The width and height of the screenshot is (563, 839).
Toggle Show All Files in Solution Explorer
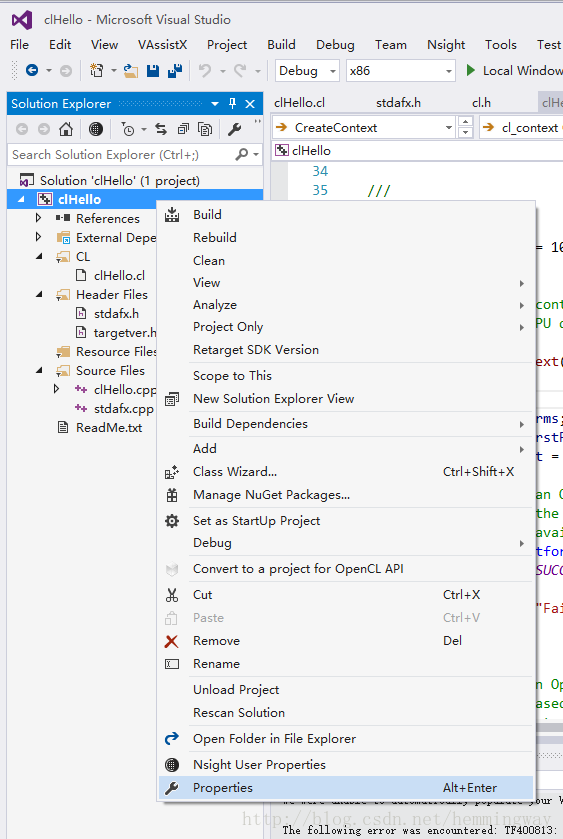coord(205,128)
